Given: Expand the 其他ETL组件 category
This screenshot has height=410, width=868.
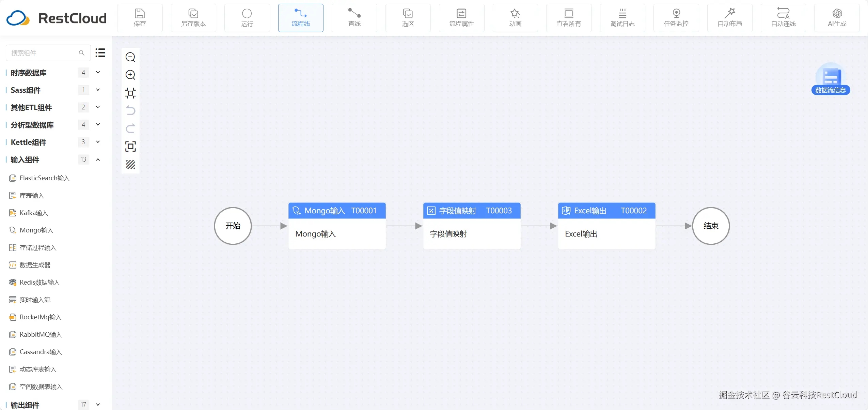Looking at the screenshot, I should 98,107.
